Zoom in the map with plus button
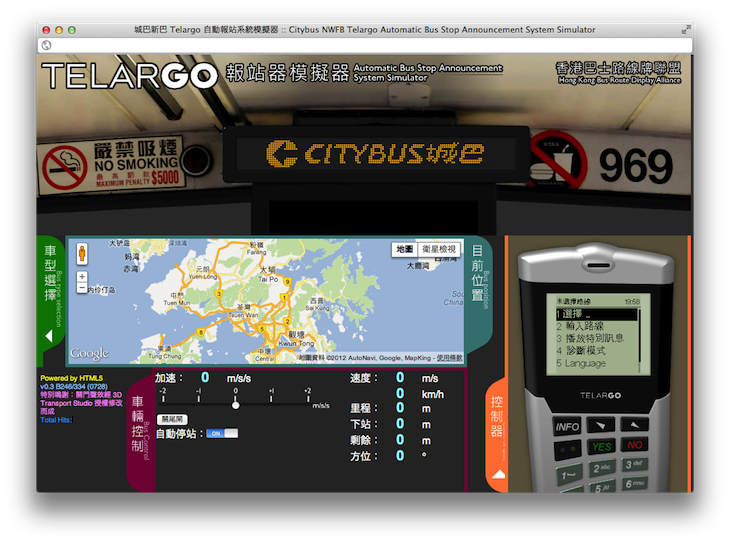This screenshot has height=543, width=730. [x=82, y=277]
